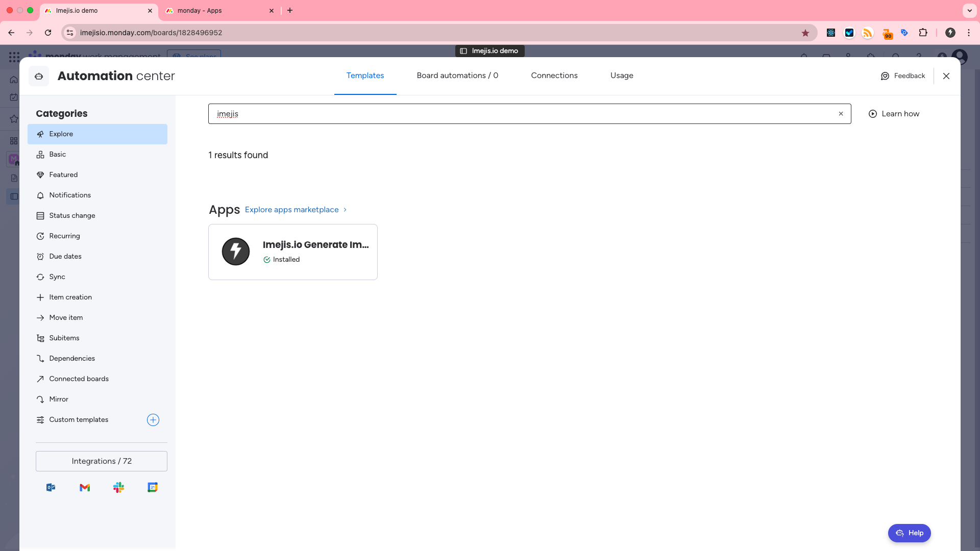The width and height of the screenshot is (980, 551).
Task: Click the blue checkmark extension icon
Action: 849,33
